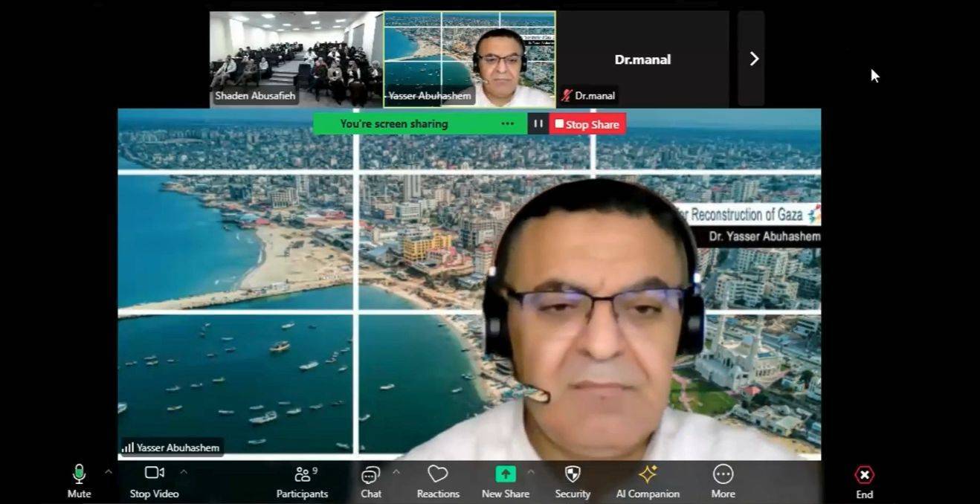The width and height of the screenshot is (980, 504).
Task: Show more participant videos with the arrow
Action: [x=753, y=59]
